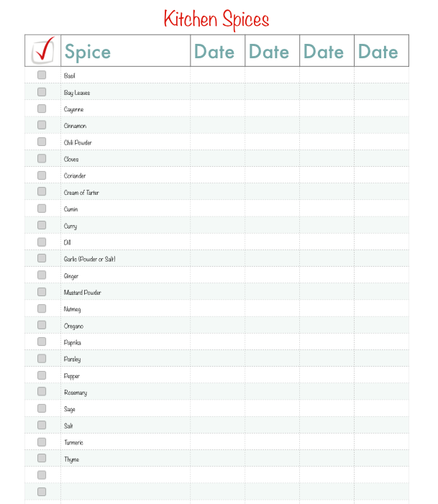Viewport: 438px width, 504px height.
Task: Tick the Basil checkbox
Action: [42, 75]
